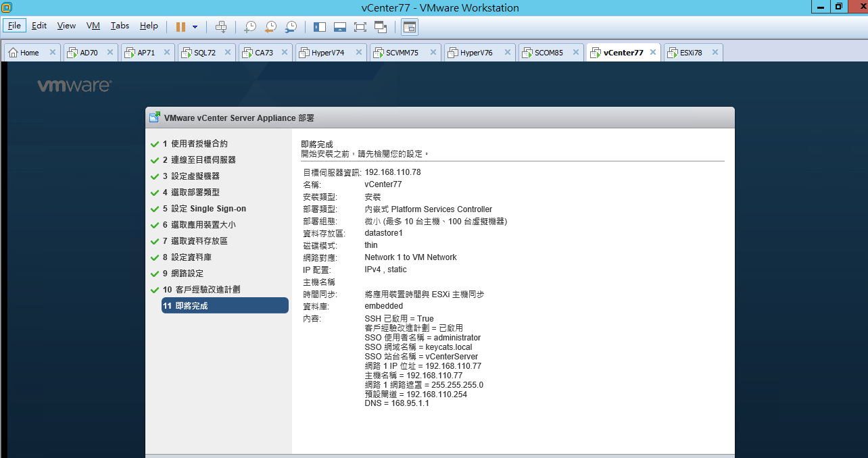Open the View menu
Screen dimensions: 868x458
[x=66, y=26]
